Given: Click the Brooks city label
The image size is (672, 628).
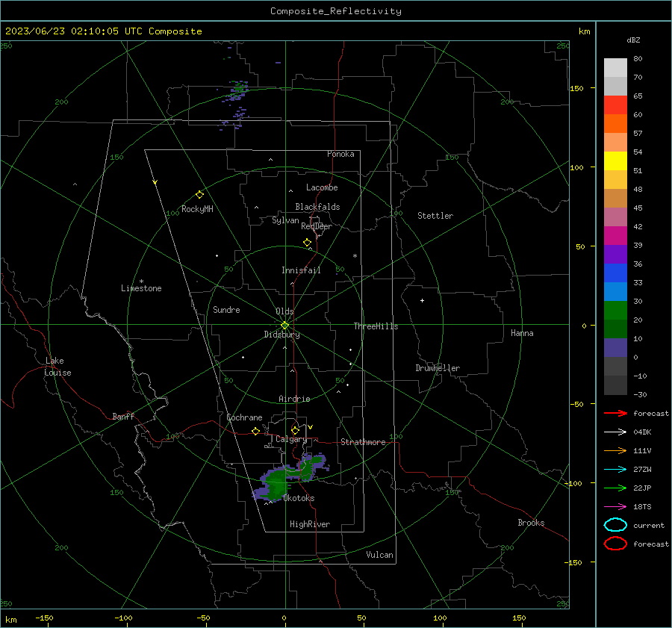Looking at the screenshot, I should click(x=531, y=523).
